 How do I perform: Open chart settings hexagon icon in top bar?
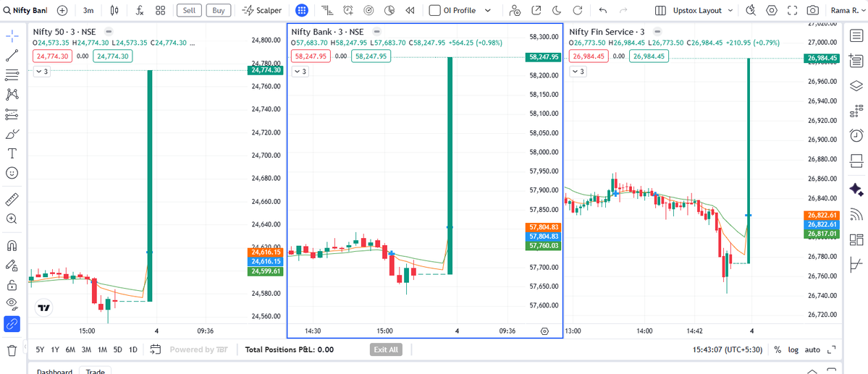772,10
